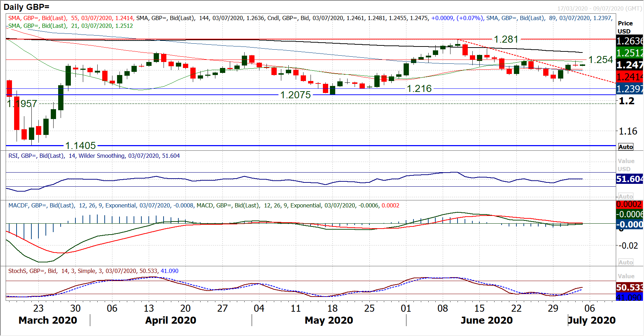The width and height of the screenshot is (644, 336).
Task: Click the Auto button in the MACD panel
Action: pyautogui.click(x=626, y=262)
